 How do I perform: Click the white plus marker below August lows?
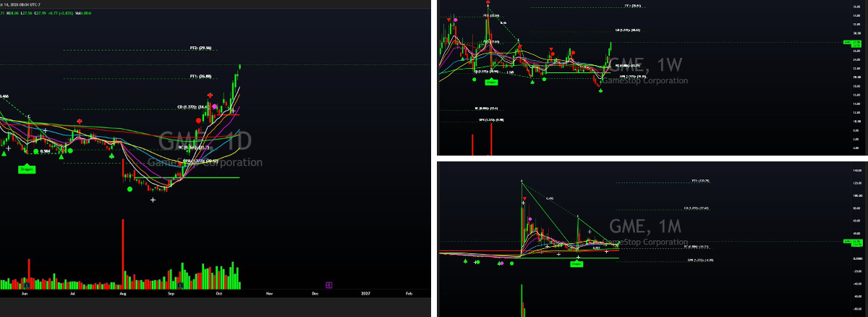(153, 199)
